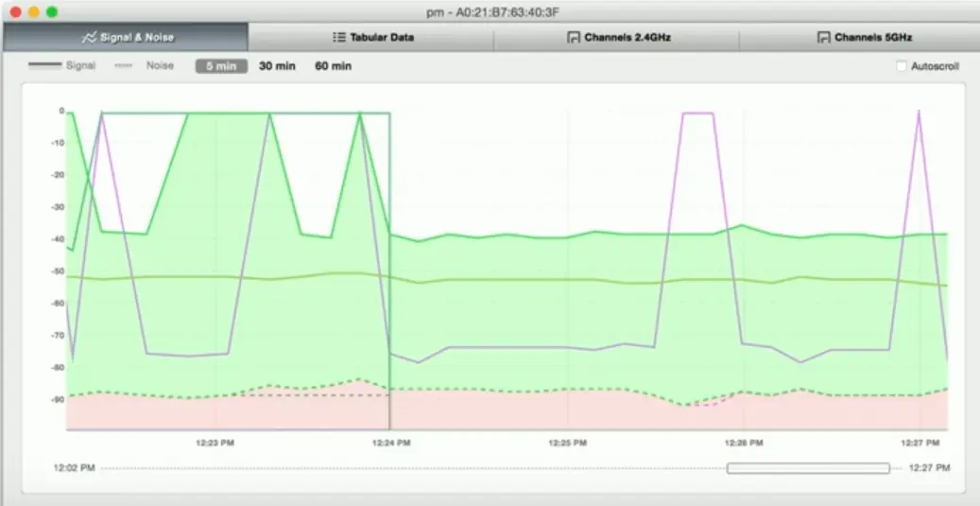The height and width of the screenshot is (506, 980).
Task: Click the timeline scrollbar thumb
Action: tap(808, 468)
